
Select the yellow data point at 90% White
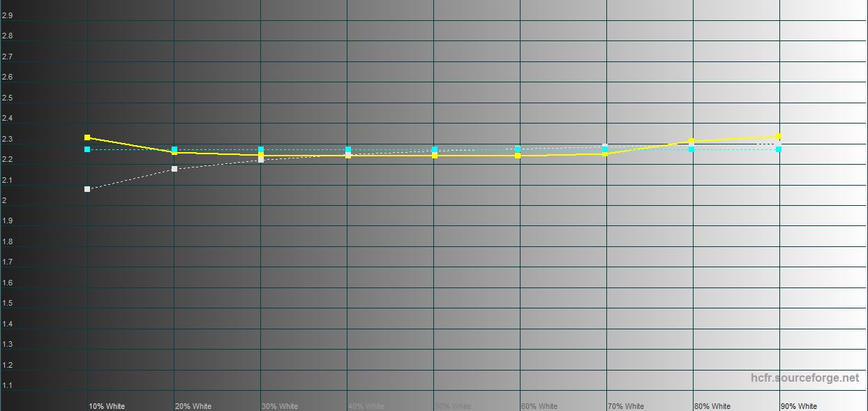tap(779, 137)
